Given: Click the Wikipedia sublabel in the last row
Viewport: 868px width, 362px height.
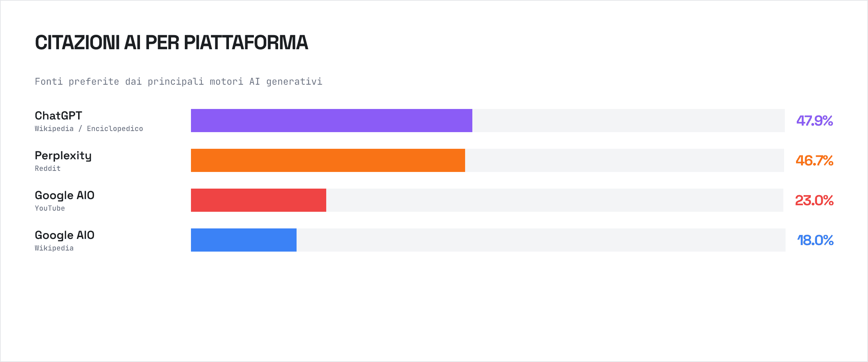Looking at the screenshot, I should pyautogui.click(x=54, y=248).
